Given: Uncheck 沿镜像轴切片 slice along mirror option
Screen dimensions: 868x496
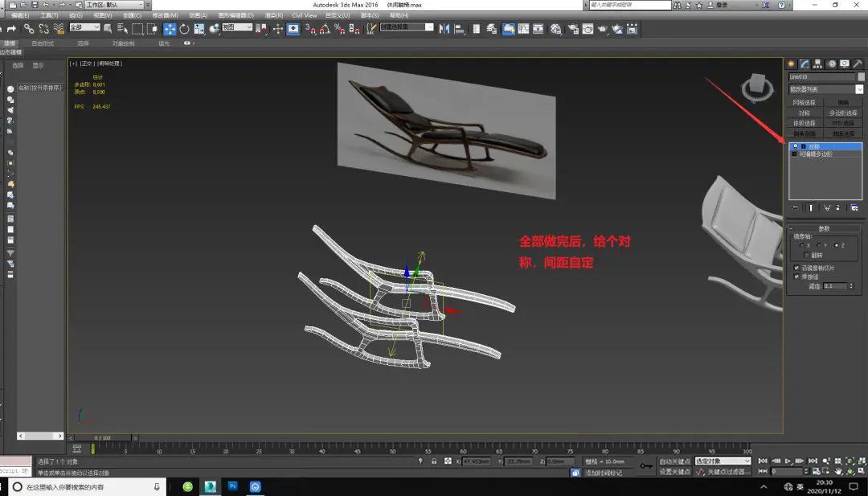Looking at the screenshot, I should coord(796,268).
